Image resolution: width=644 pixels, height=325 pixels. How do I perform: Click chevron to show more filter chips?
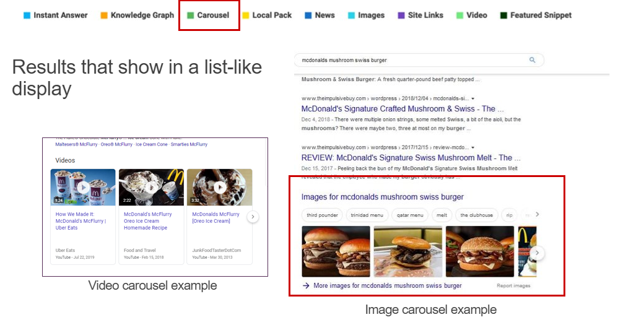tap(537, 214)
